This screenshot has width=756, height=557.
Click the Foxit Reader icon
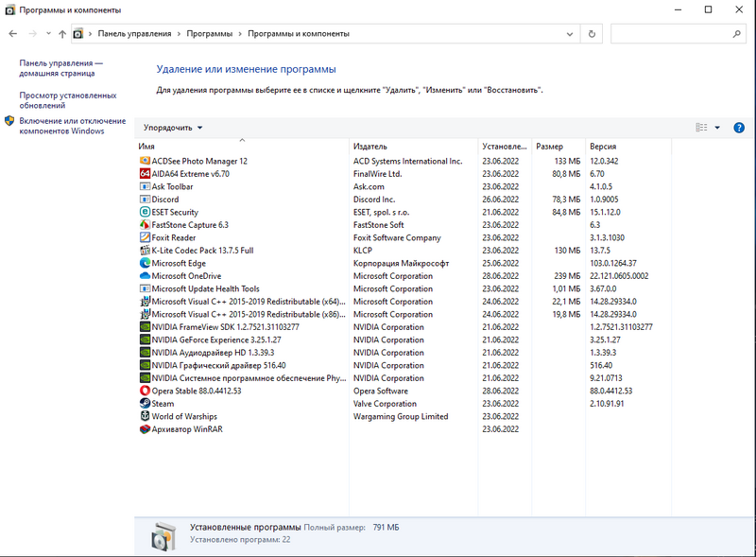[145, 237]
